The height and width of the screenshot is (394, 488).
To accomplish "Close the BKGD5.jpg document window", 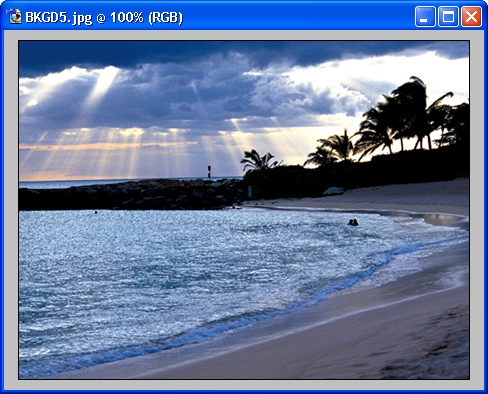I will pyautogui.click(x=471, y=17).
